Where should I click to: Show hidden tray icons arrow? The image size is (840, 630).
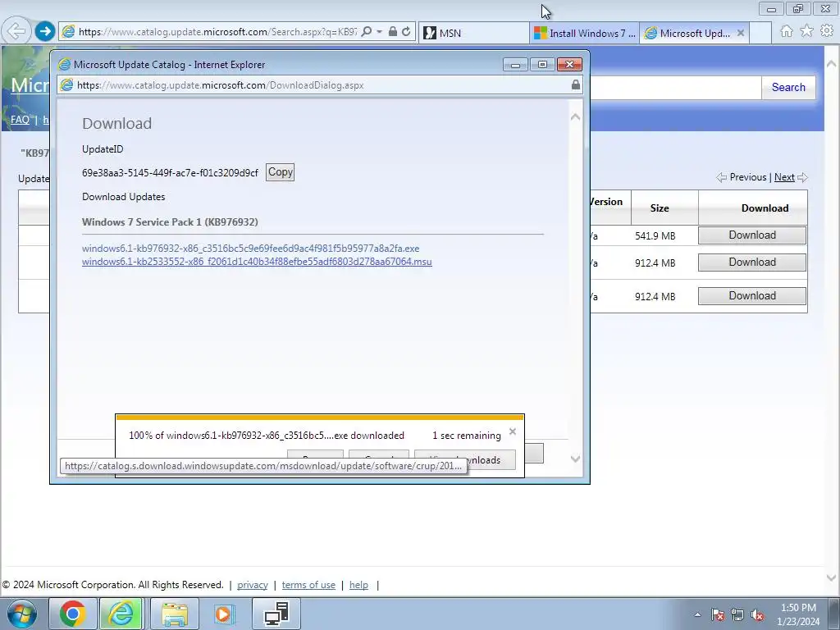click(x=697, y=614)
